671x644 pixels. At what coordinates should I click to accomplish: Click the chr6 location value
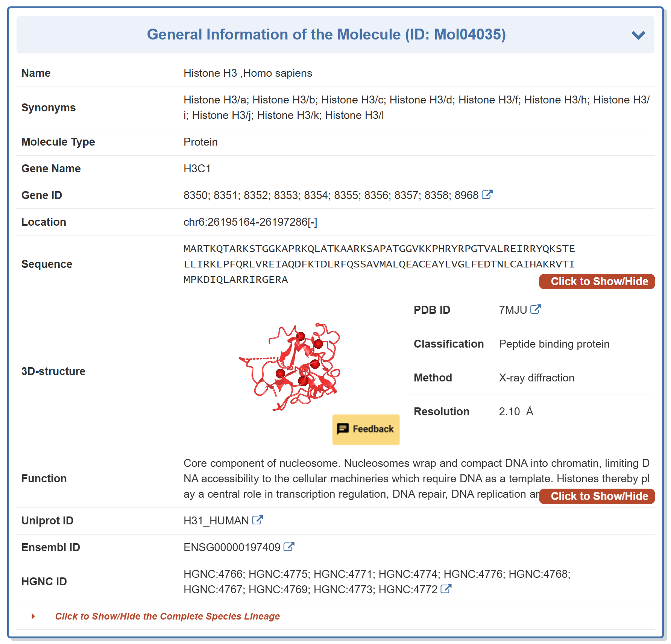pyautogui.click(x=250, y=222)
